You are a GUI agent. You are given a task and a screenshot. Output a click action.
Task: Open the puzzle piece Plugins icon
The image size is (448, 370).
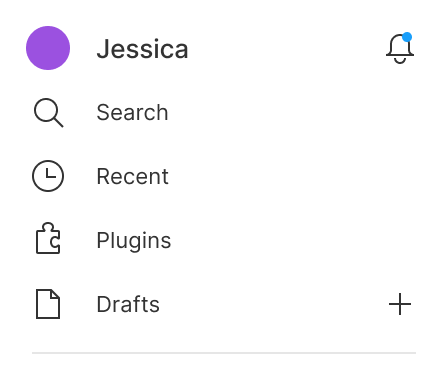[48, 238]
